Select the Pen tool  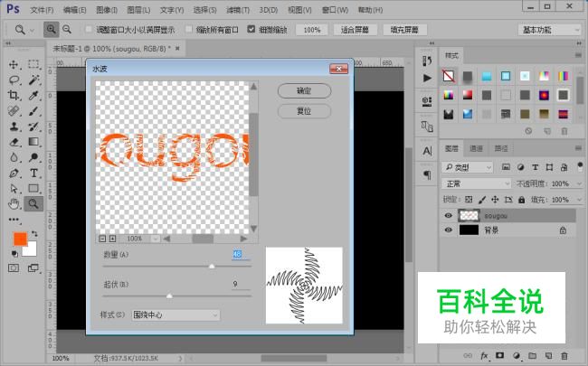(x=14, y=174)
